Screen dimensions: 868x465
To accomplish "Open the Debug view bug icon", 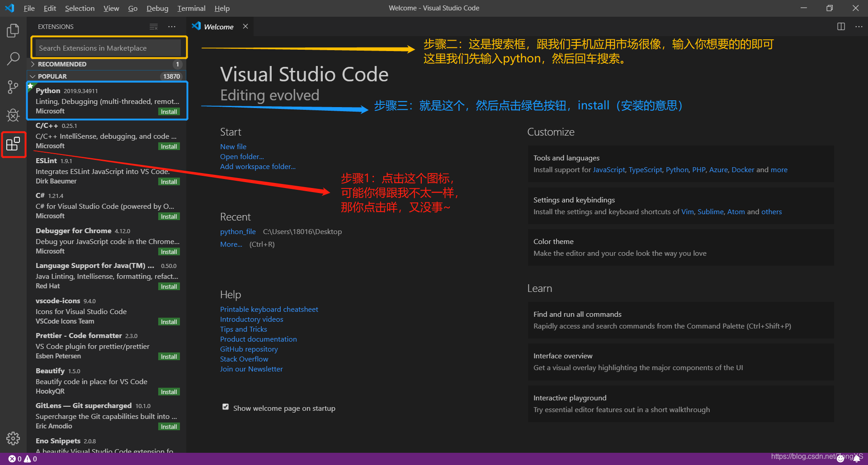I will click(13, 115).
